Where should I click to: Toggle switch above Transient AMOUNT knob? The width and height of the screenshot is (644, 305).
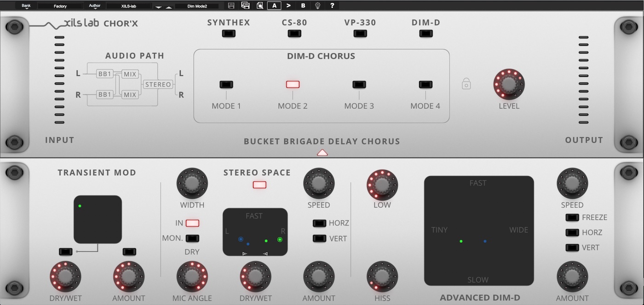(x=129, y=252)
